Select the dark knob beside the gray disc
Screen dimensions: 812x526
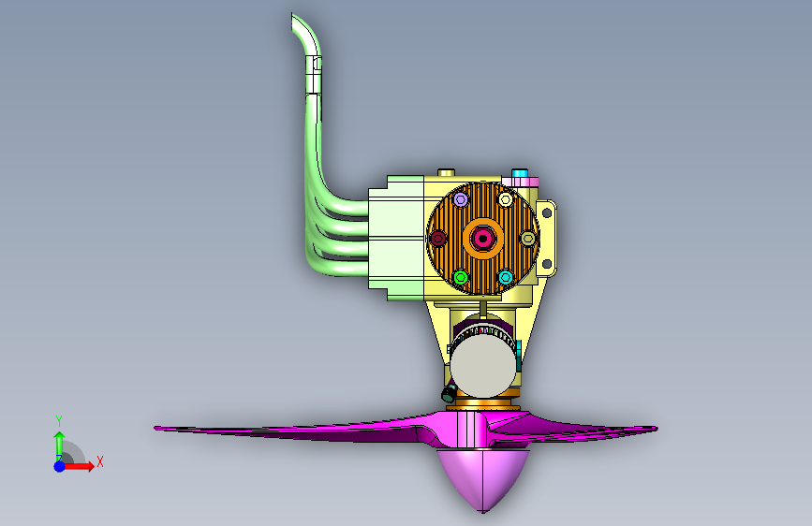pyautogui.click(x=449, y=393)
